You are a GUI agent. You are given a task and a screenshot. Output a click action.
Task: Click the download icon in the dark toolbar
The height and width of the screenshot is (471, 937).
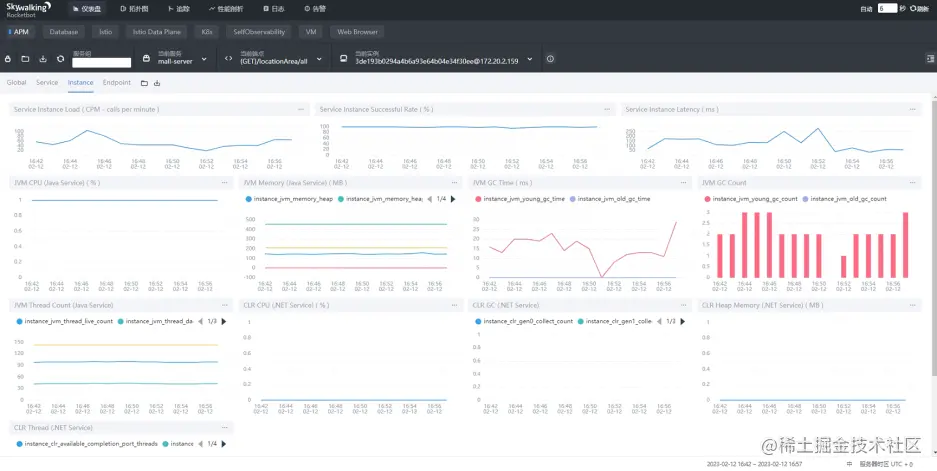(43, 59)
